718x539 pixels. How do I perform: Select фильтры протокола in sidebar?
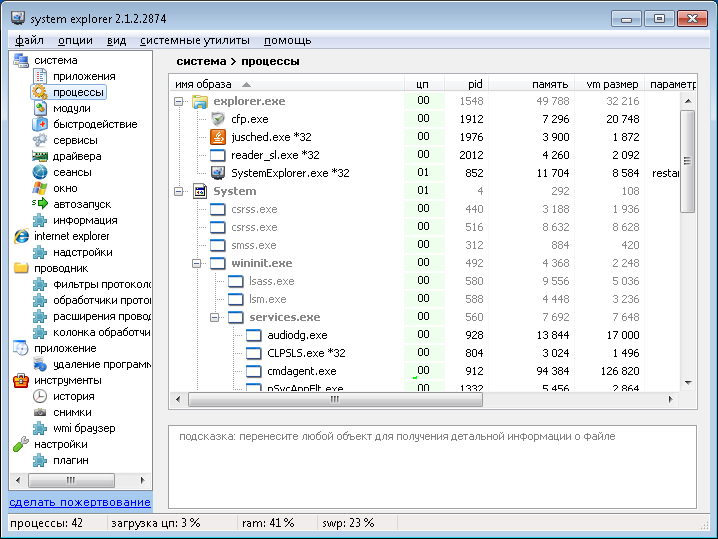coord(102,284)
